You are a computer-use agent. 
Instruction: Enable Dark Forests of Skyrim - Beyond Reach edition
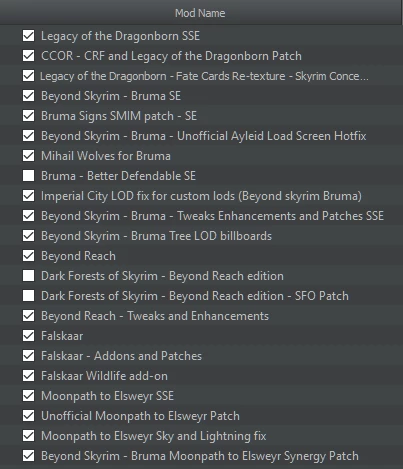click(28, 275)
